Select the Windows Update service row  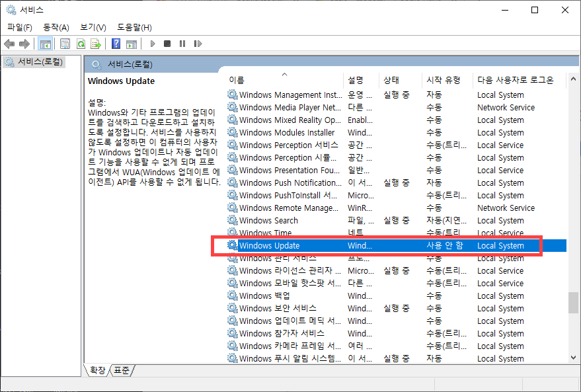pos(397,246)
